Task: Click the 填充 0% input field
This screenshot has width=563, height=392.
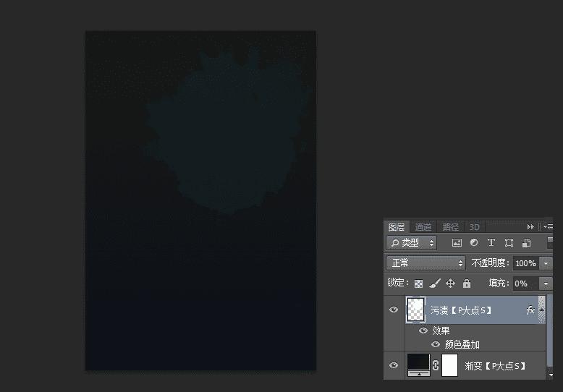Action: (x=526, y=284)
